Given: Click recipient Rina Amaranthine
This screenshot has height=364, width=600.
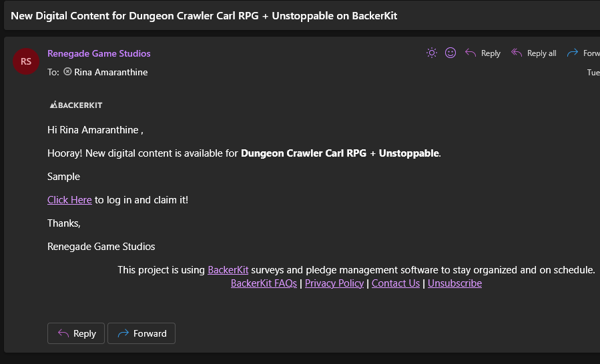Looking at the screenshot, I should click(111, 72).
